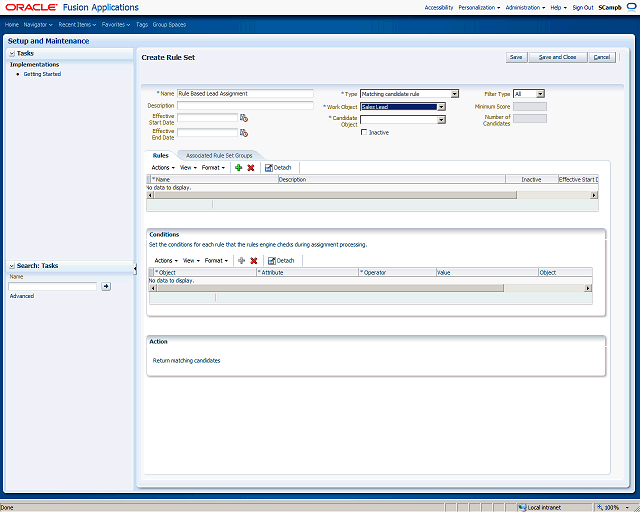640x512 pixels.
Task: Click Rules table Description column header
Action: pos(392,179)
